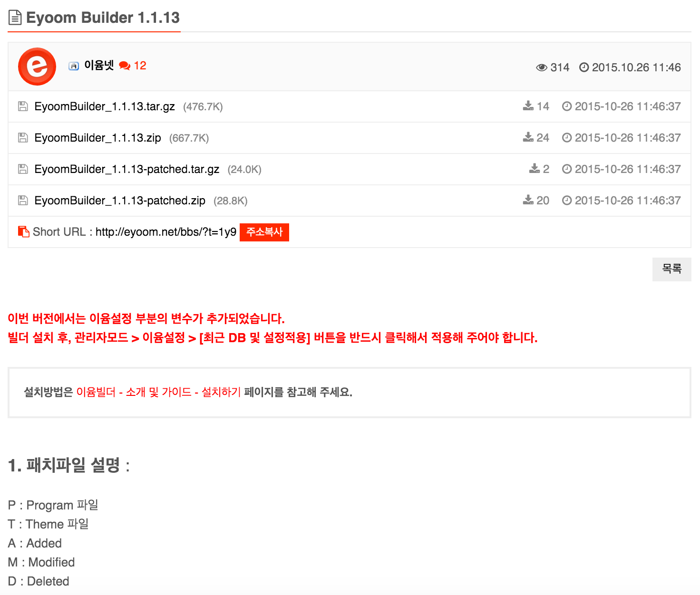Click the member level icon before 이윰넷
Screen dimensions: 700x595
pos(74,66)
